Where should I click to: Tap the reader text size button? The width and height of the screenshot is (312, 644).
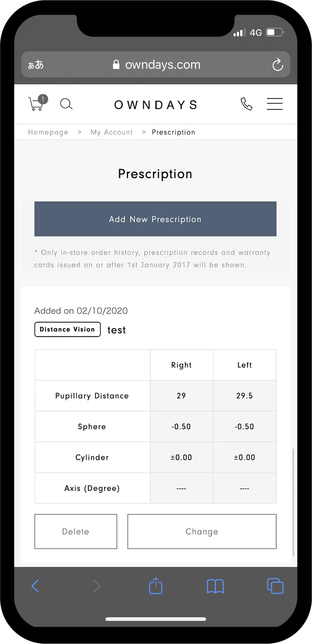(x=36, y=65)
